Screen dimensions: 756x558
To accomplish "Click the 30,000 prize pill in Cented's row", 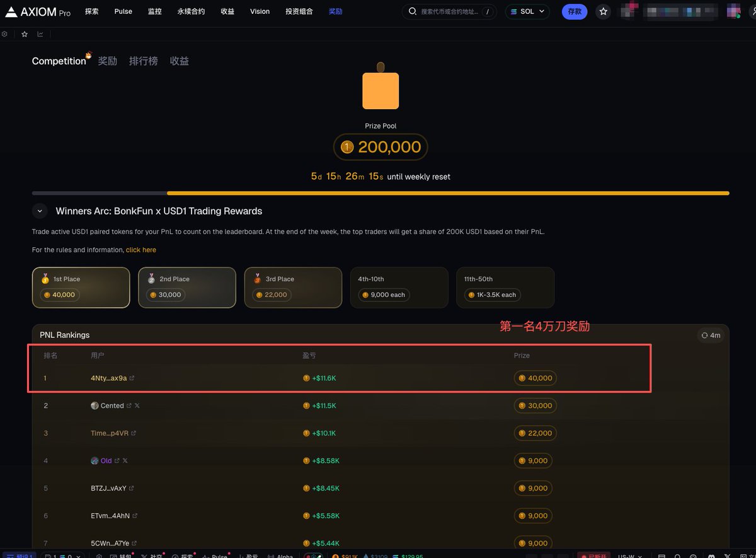I will coord(535,406).
